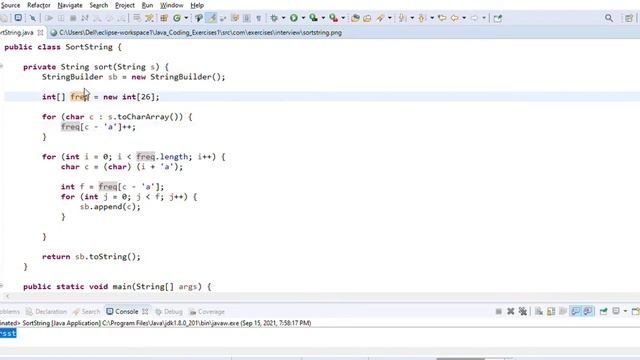Expand the Debug launch dropdown arrow

(x=283, y=18)
